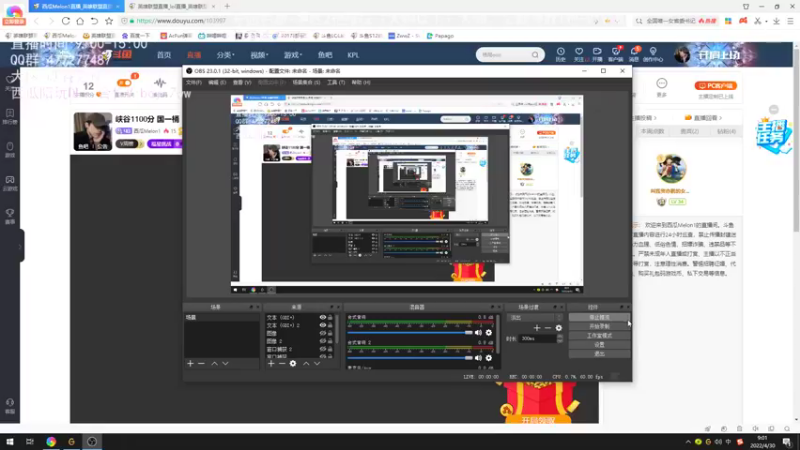Open source properties gear icon
Image resolution: width=800 pixels, height=450 pixels.
click(x=293, y=363)
